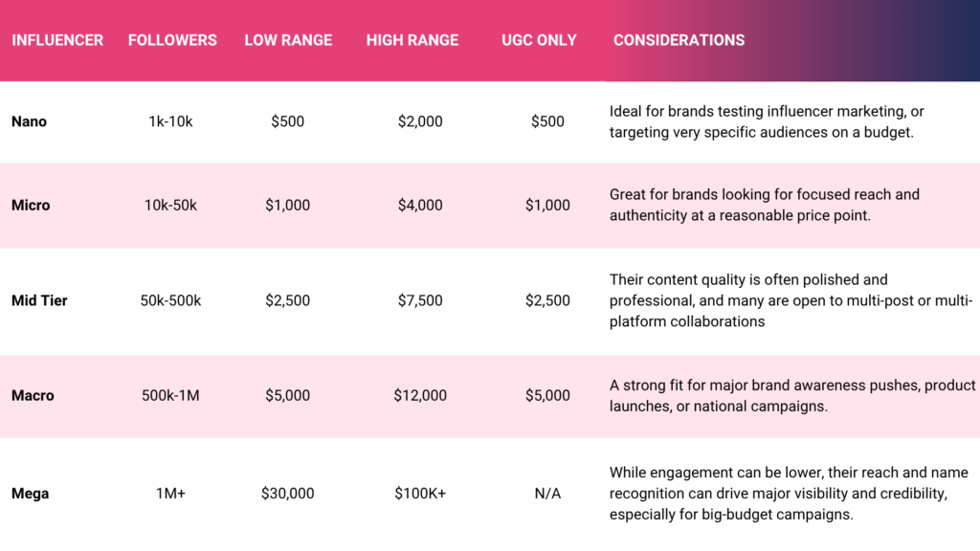
Task: Click the FOLLOWERS column header
Action: point(172,40)
